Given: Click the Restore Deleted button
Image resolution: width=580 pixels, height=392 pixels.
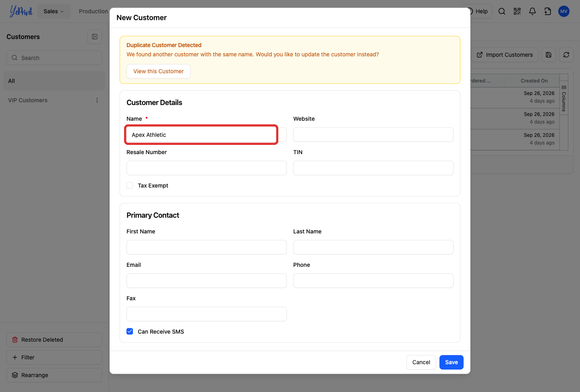Looking at the screenshot, I should (x=54, y=340).
